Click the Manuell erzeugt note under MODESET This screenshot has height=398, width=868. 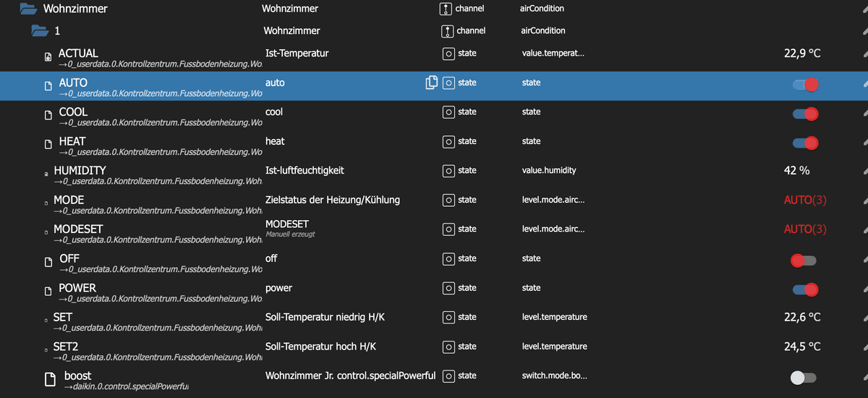pyautogui.click(x=290, y=234)
